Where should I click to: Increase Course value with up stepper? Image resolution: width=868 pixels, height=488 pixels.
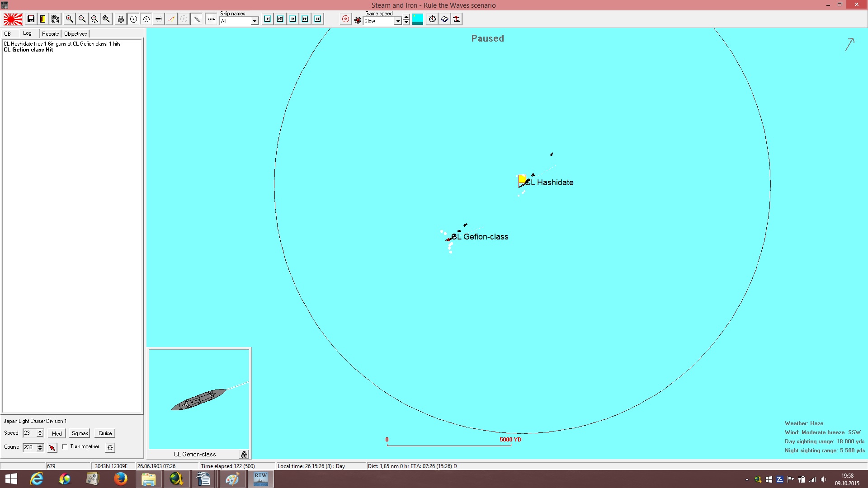coord(40,445)
